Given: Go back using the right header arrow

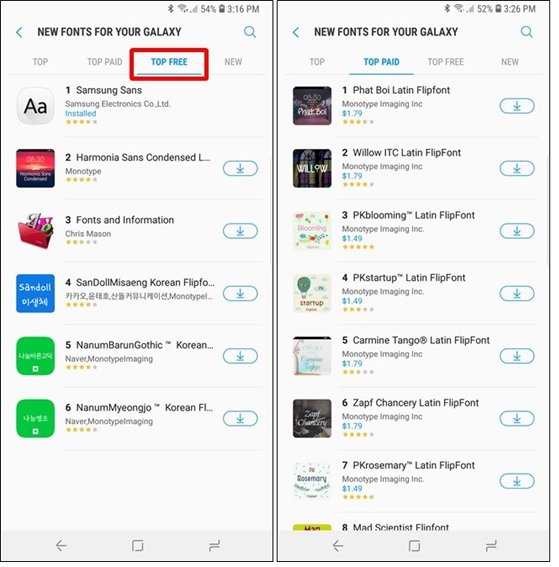Looking at the screenshot, I should tap(296, 32).
